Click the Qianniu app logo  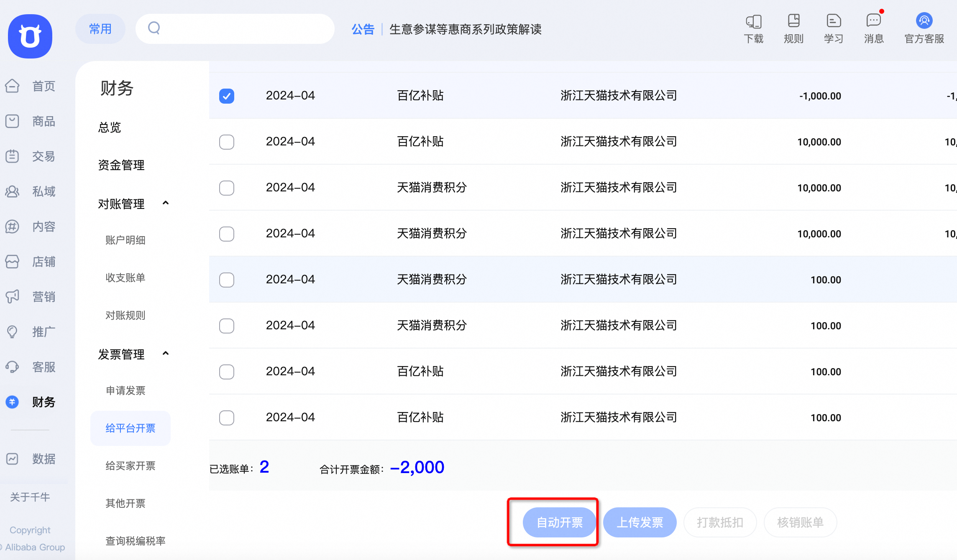[30, 36]
